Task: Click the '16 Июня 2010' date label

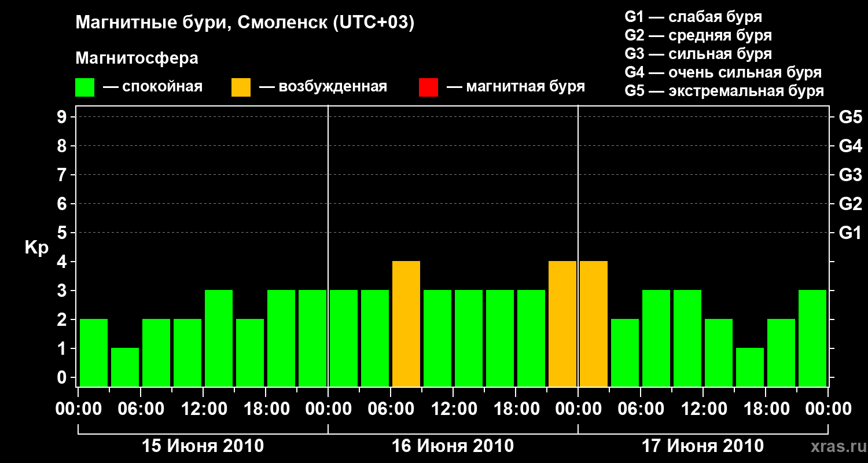Action: pos(453,446)
